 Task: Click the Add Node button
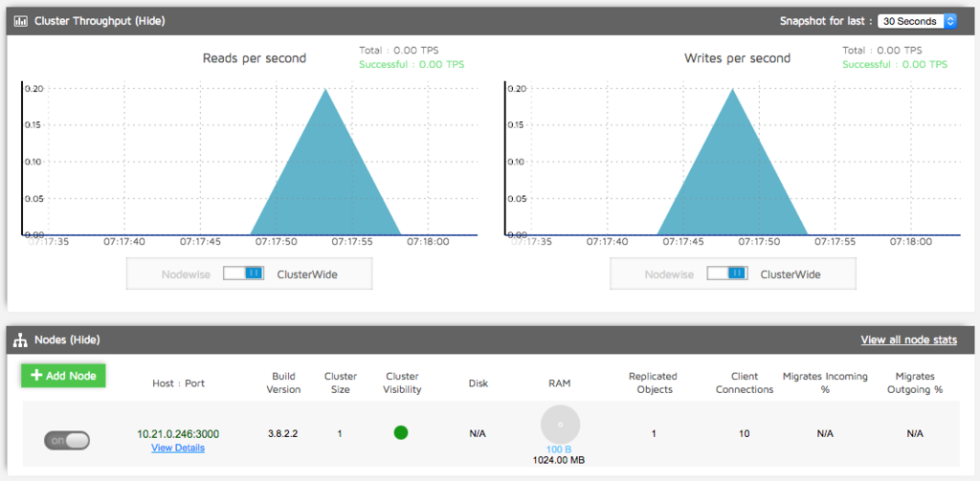click(x=63, y=376)
